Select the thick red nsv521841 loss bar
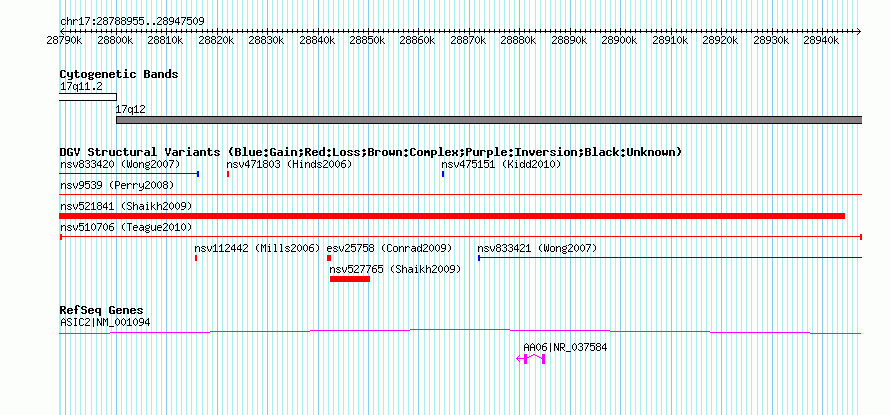Screen dimensions: 890x415 (452, 216)
